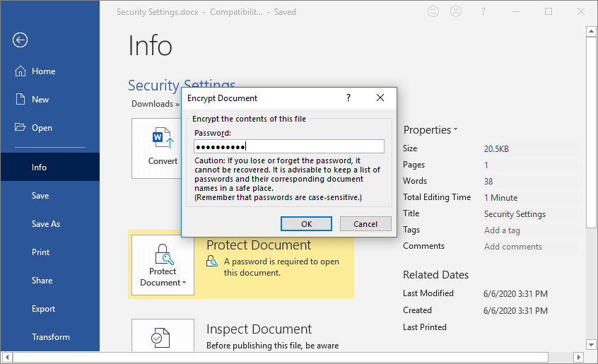The height and width of the screenshot is (364, 598).
Task: Expand the Properties dropdown arrow
Action: coord(455,130)
